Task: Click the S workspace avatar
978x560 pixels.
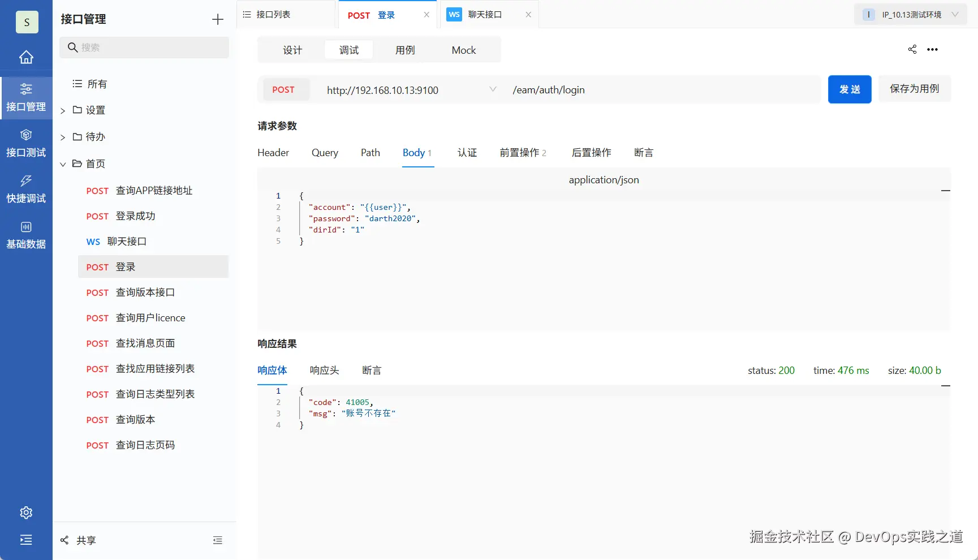Action: tap(27, 22)
